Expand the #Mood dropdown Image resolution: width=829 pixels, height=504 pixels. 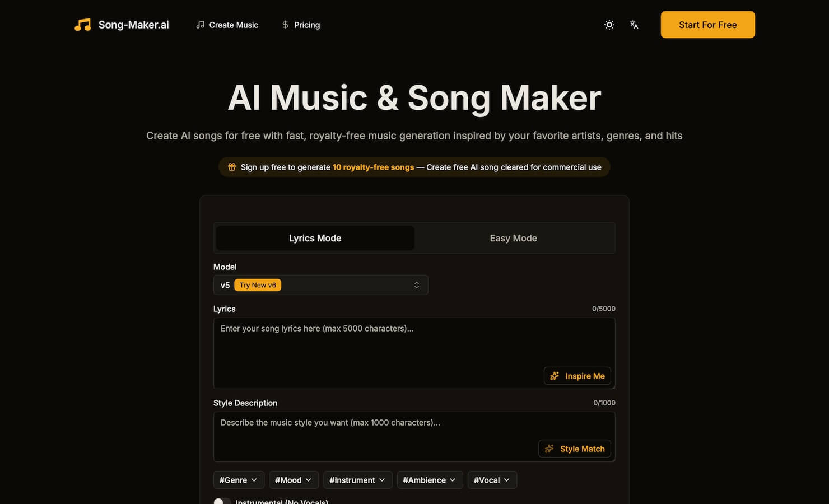(294, 480)
